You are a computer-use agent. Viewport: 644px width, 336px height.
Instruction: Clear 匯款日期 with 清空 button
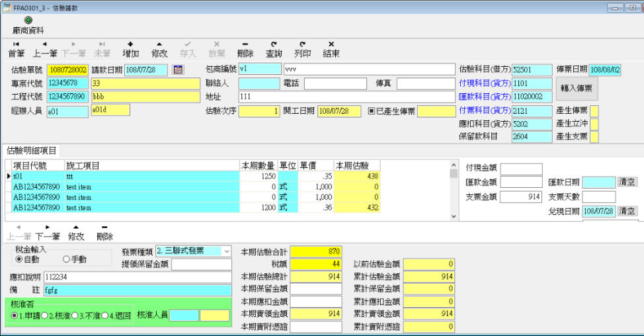coord(627,182)
